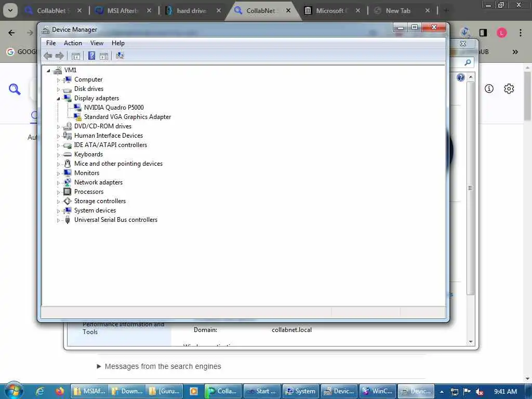Select the Storage controllers category icon

(68, 201)
